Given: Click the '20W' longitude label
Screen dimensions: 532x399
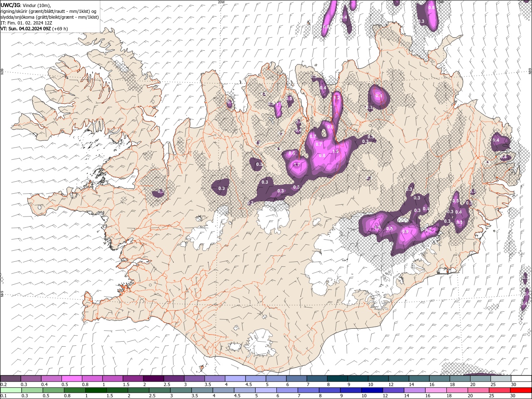Looking at the screenshot, I should tap(221, 2).
